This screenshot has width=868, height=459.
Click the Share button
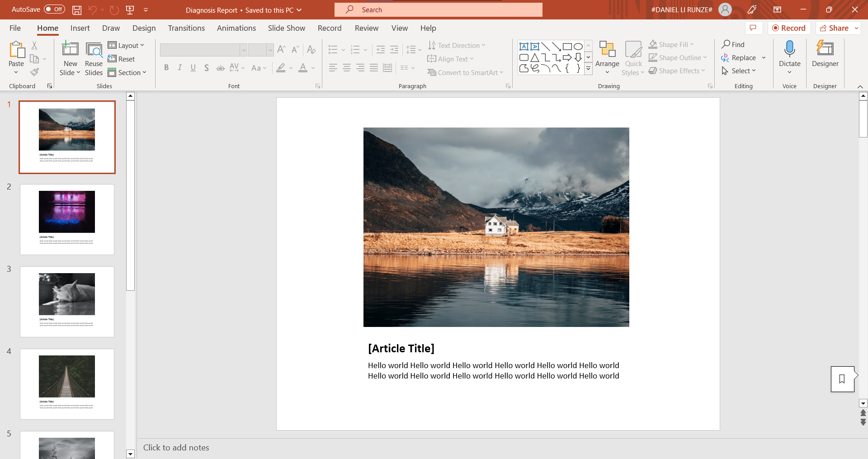tap(835, 28)
